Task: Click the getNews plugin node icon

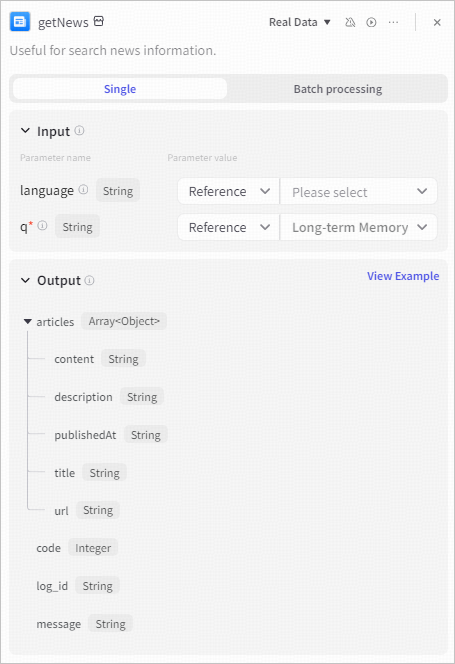Action: (20, 22)
